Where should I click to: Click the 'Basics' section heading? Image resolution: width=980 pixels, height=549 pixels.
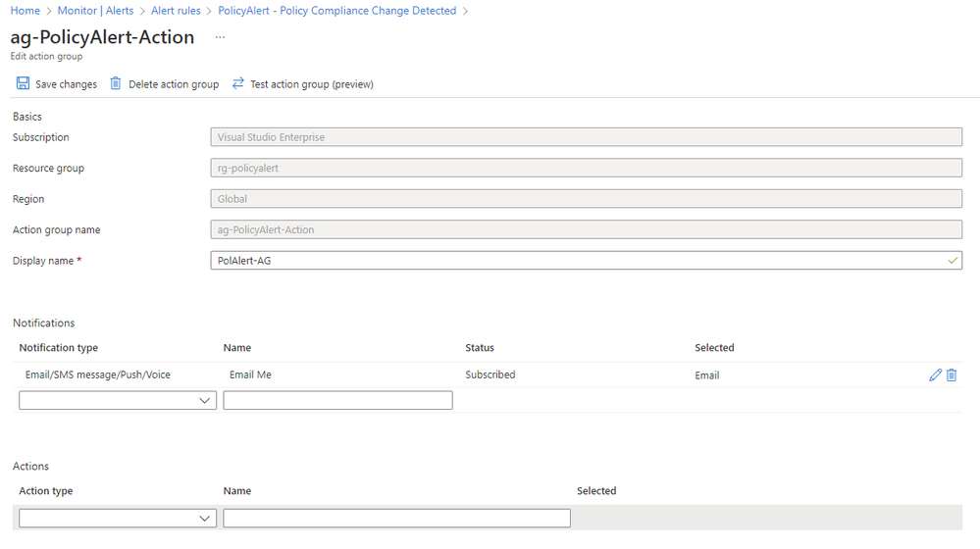click(26, 117)
